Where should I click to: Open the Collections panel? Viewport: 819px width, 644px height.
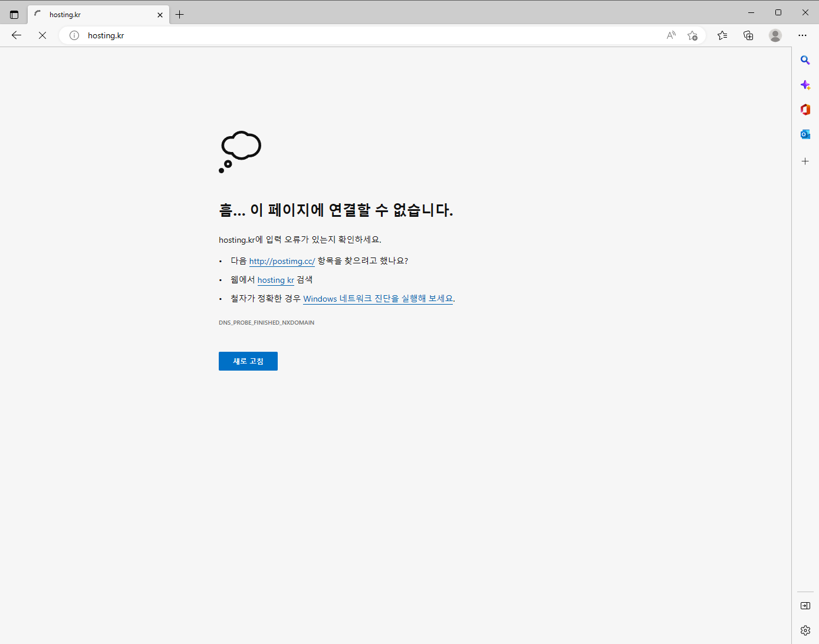coord(748,35)
